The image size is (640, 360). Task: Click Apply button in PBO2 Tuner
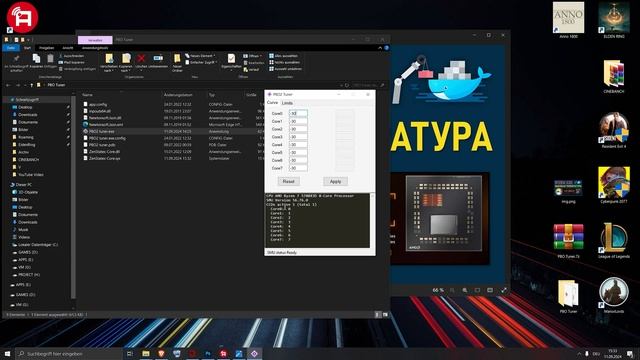pyautogui.click(x=336, y=181)
